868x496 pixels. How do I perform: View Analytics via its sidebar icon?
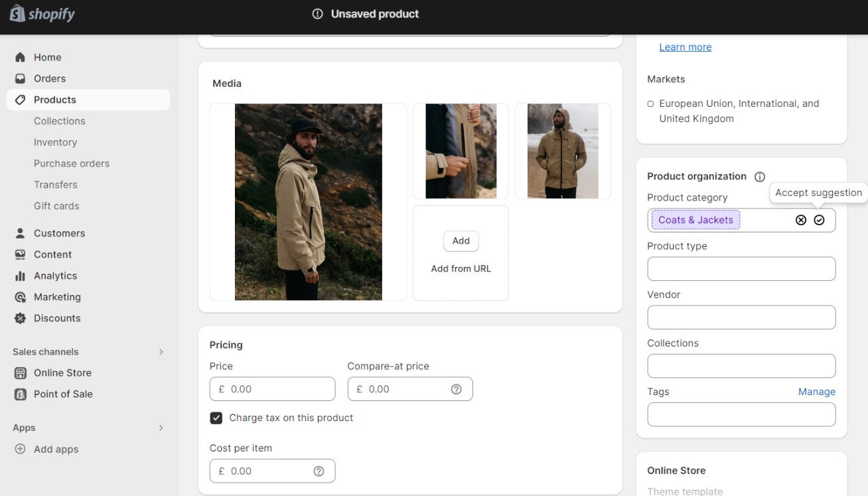(21, 276)
